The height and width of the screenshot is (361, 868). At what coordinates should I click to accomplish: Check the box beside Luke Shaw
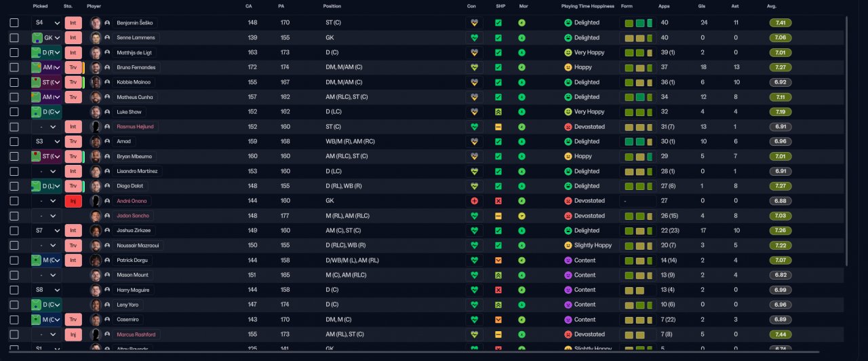click(14, 112)
